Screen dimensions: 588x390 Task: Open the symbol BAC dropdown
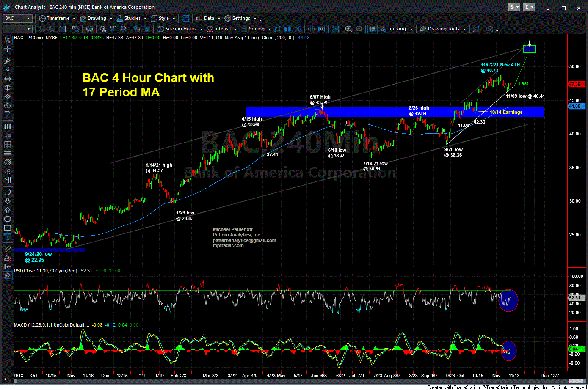(28, 18)
